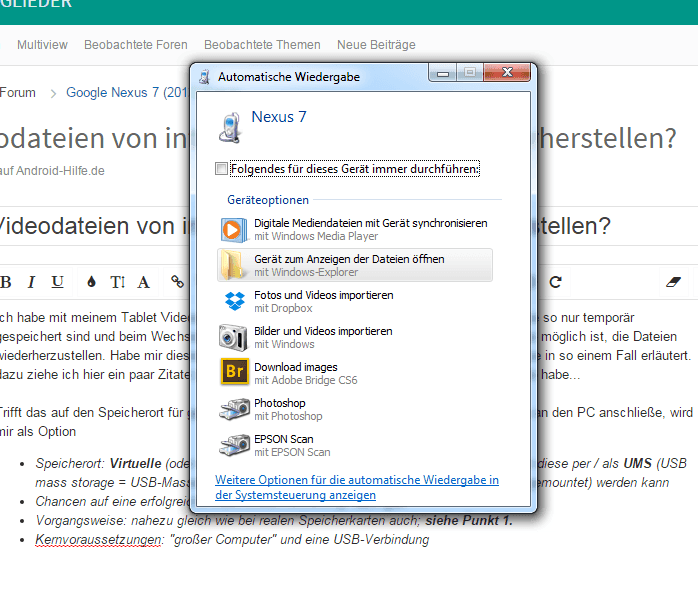Image resolution: width=698 pixels, height=602 pixels.
Task: Click the Photoshop scanner icon
Action: coord(234,409)
